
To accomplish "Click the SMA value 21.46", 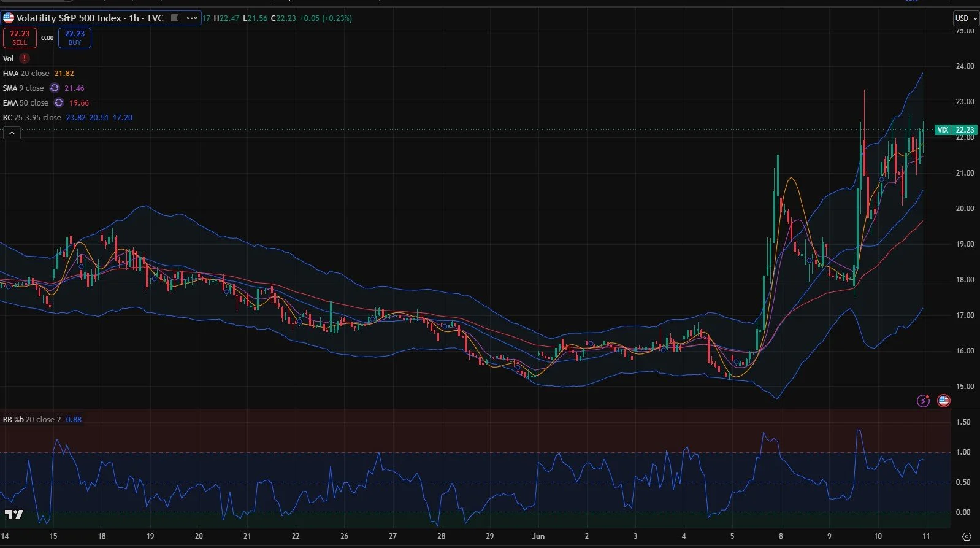I will coord(75,88).
